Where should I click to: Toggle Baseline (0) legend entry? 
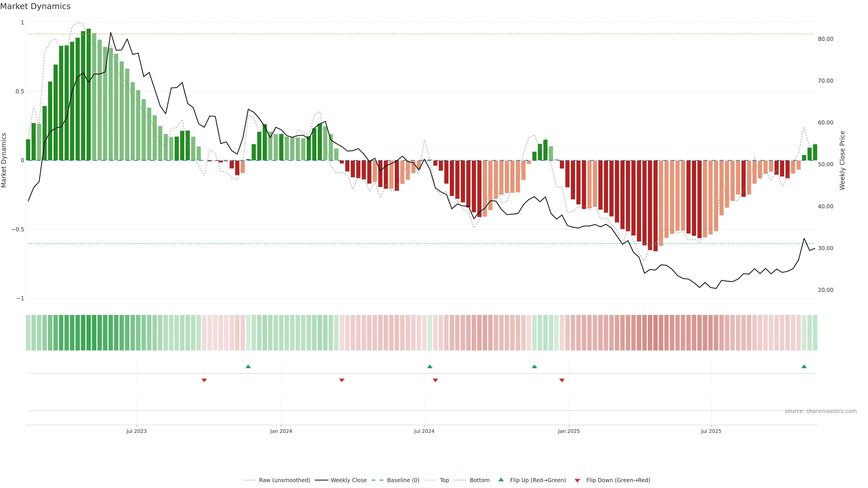point(403,480)
